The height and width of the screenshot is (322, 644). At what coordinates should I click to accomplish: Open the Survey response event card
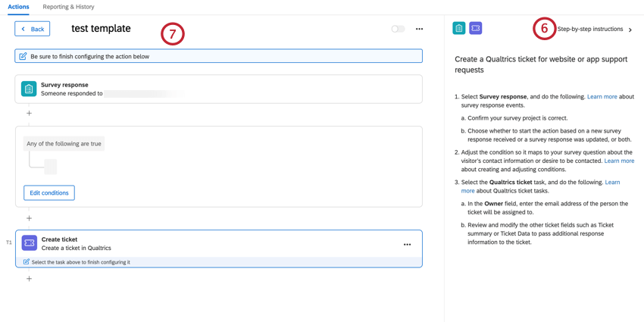pos(219,89)
